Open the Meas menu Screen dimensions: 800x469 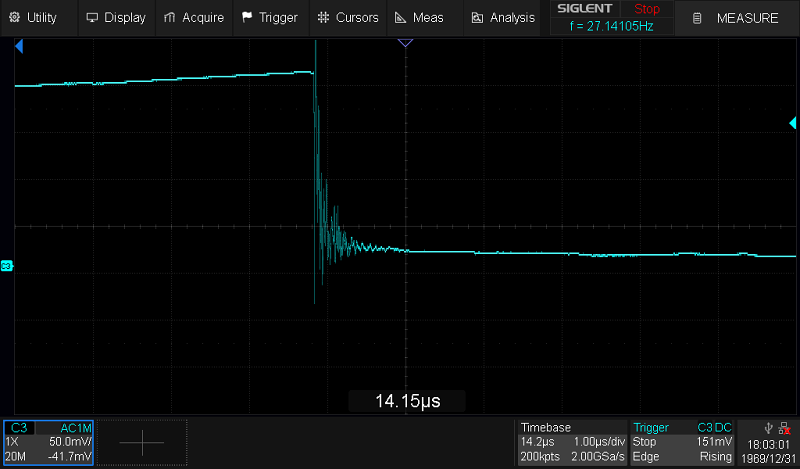pyautogui.click(x=421, y=18)
